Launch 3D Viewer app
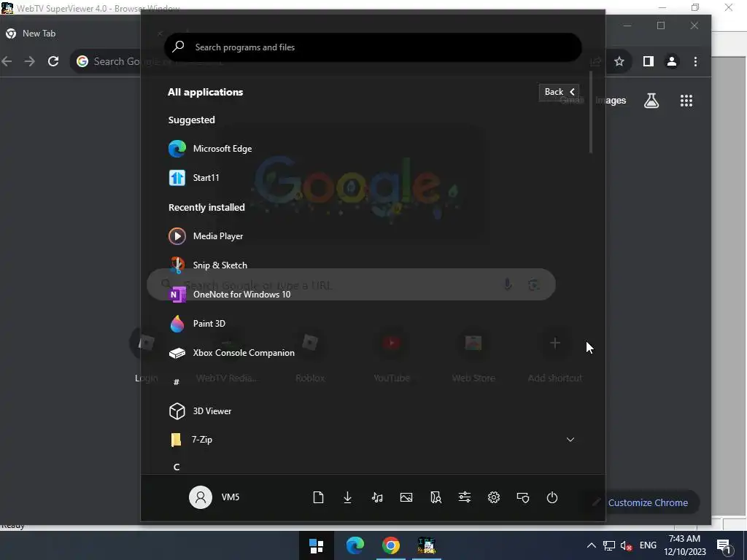Image resolution: width=747 pixels, height=560 pixels. (200, 411)
